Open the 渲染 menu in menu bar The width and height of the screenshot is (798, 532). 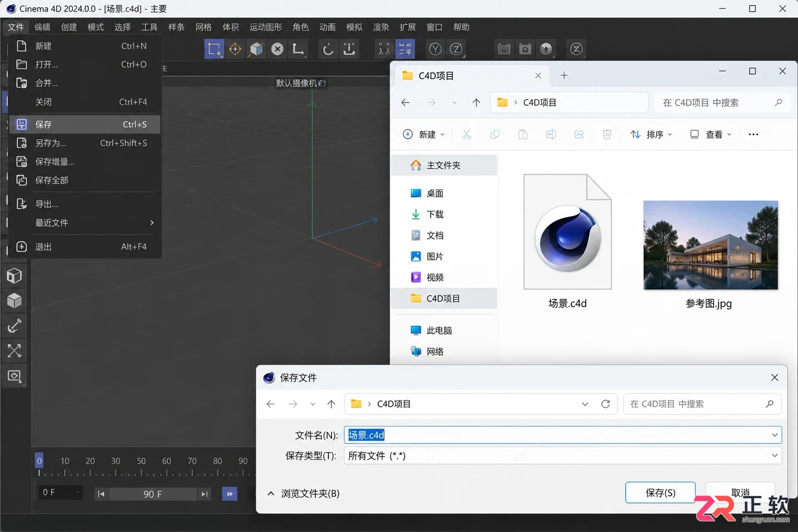(381, 27)
